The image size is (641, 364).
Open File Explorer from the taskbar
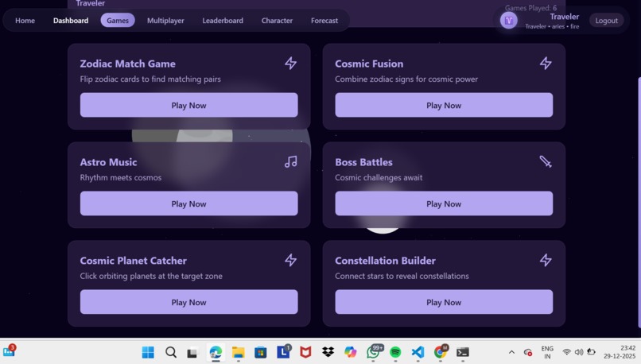tap(238, 352)
